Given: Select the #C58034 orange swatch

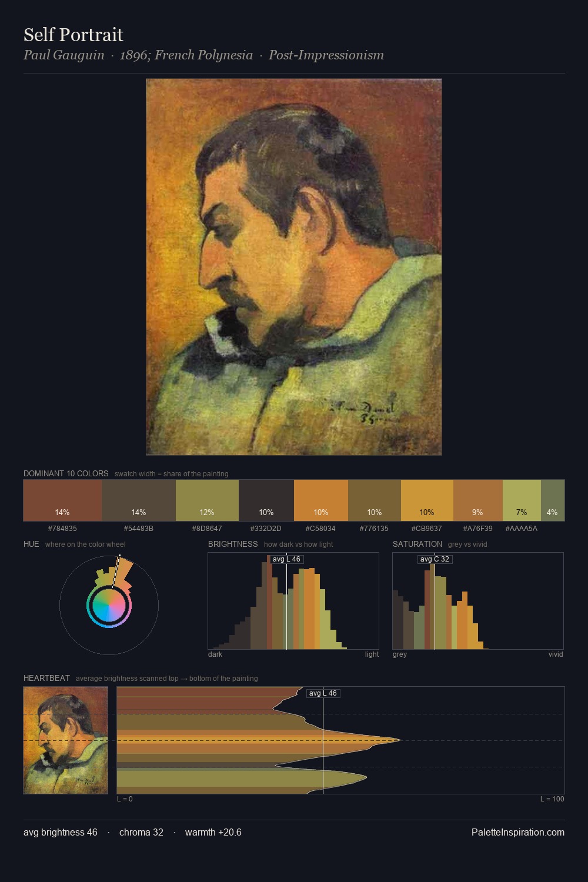Looking at the screenshot, I should 321,500.
